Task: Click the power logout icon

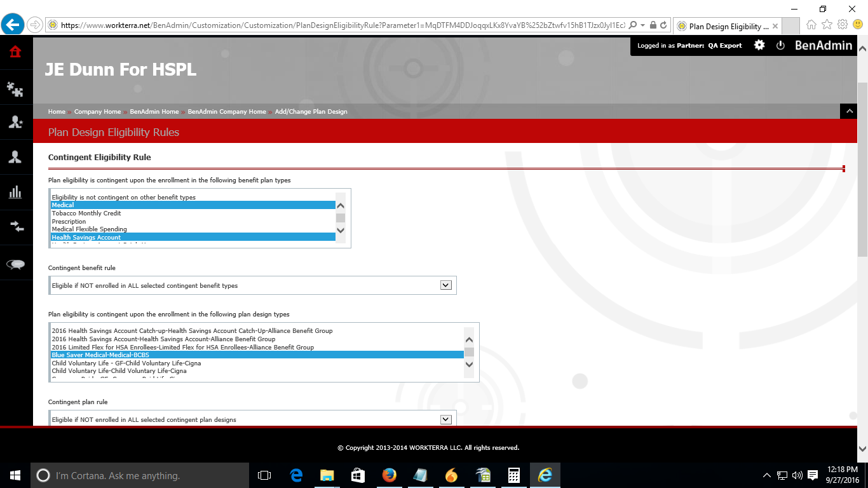Action: (x=781, y=45)
